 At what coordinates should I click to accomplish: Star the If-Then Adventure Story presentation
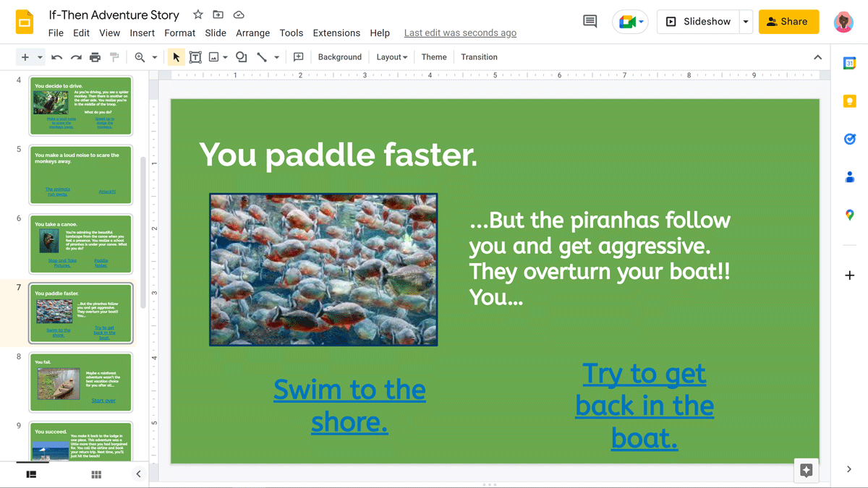point(197,14)
